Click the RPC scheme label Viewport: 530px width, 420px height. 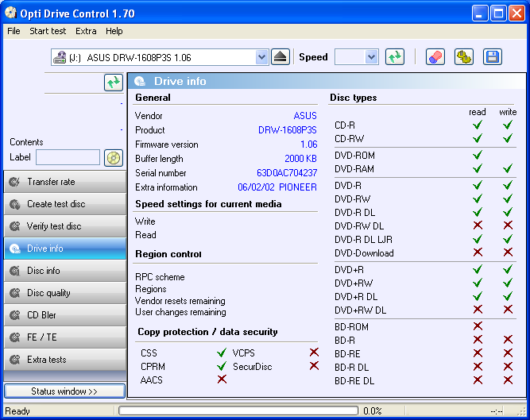[160, 277]
